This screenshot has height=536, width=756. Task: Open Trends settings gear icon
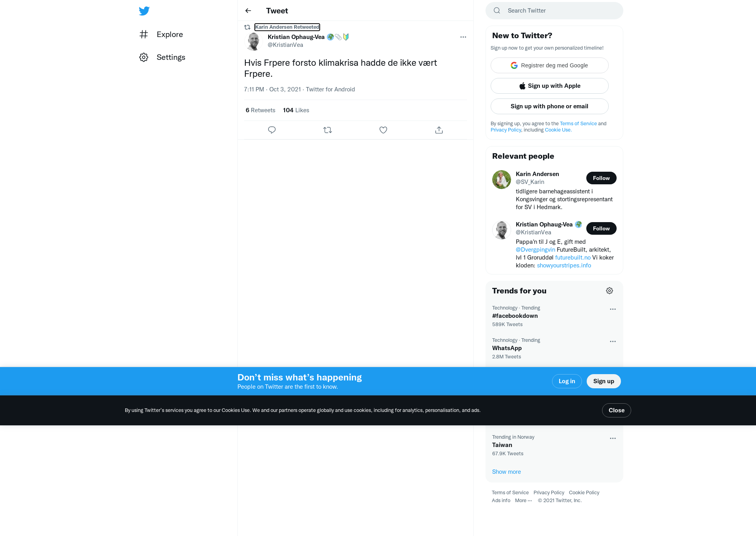[x=610, y=291]
